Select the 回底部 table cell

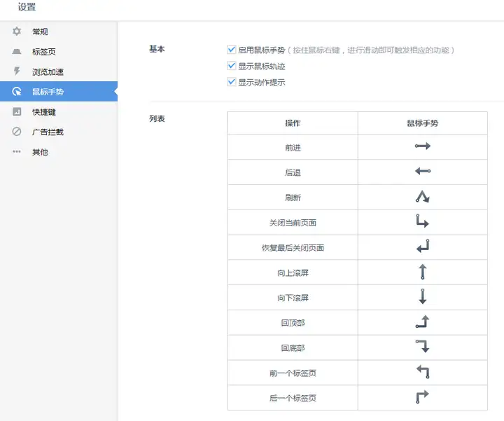(293, 347)
